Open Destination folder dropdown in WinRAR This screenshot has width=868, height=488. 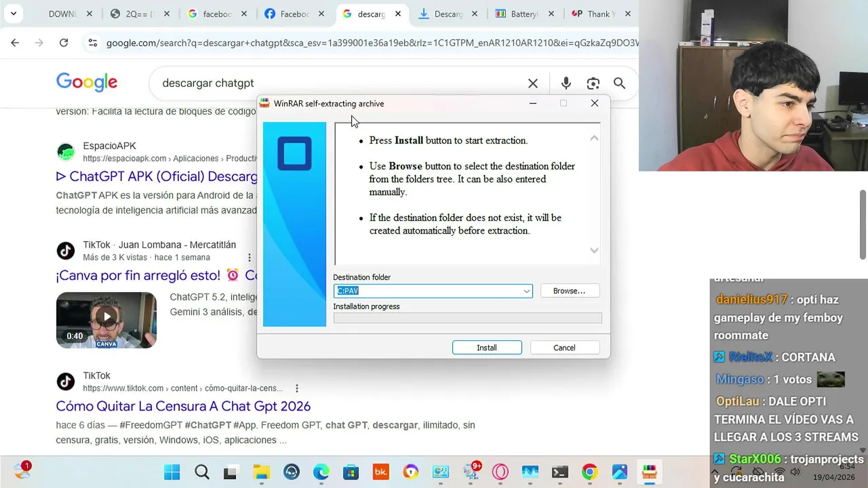526,291
